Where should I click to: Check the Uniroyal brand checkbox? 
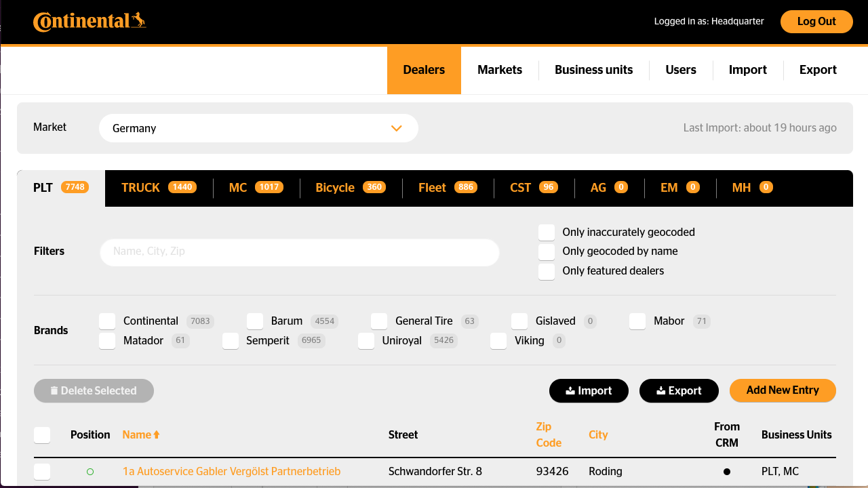point(366,341)
